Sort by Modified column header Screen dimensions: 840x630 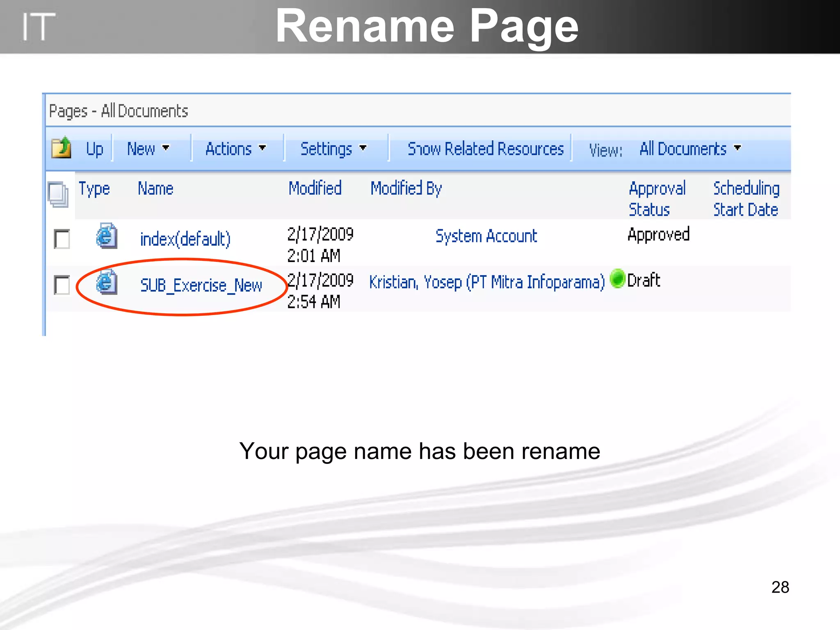(315, 188)
